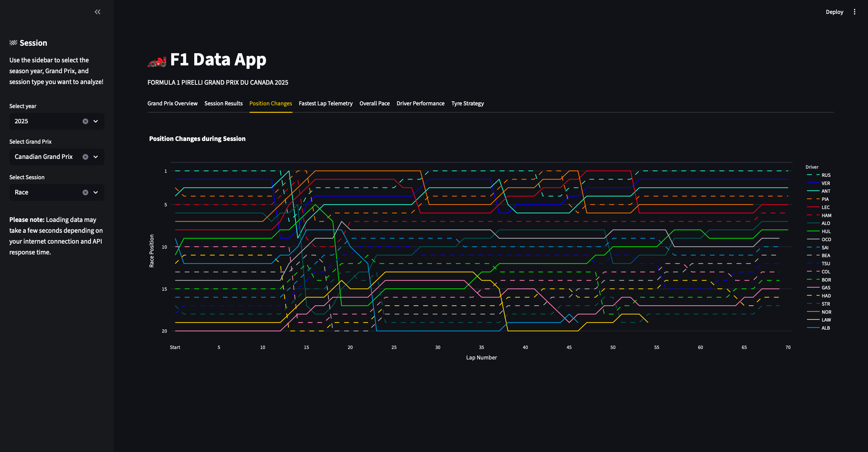
Task: Click the 'Race Position' axis title
Action: (x=152, y=251)
